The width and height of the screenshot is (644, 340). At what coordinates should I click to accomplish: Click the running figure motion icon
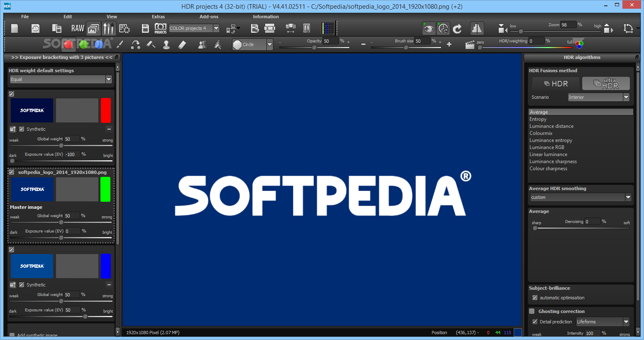point(218,44)
